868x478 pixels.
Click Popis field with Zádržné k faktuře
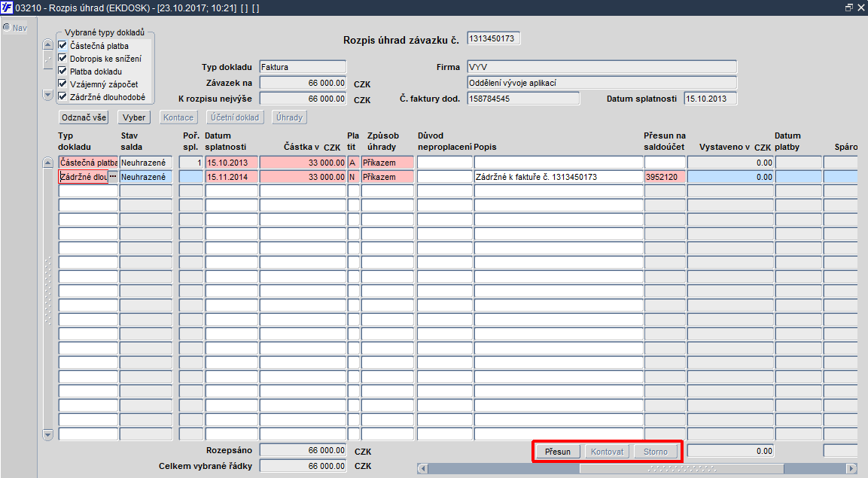point(559,177)
